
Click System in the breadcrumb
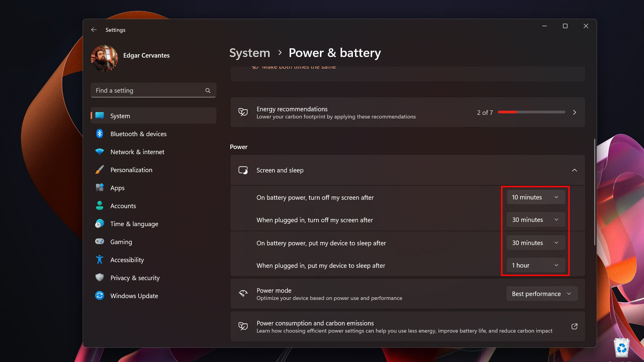pos(250,53)
